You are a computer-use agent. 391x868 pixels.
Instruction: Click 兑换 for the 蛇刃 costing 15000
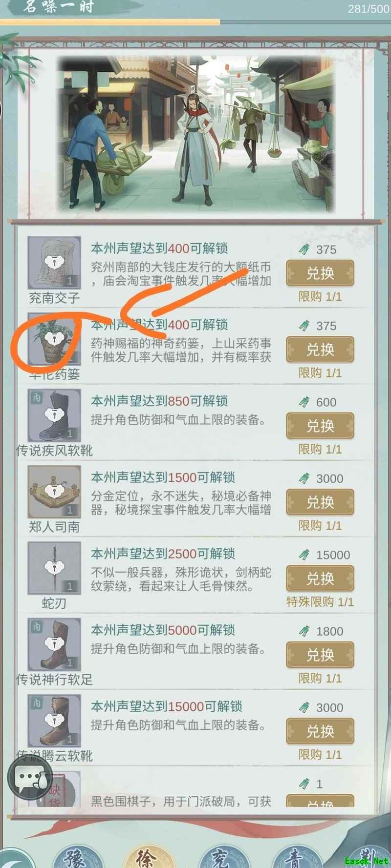pos(320,579)
